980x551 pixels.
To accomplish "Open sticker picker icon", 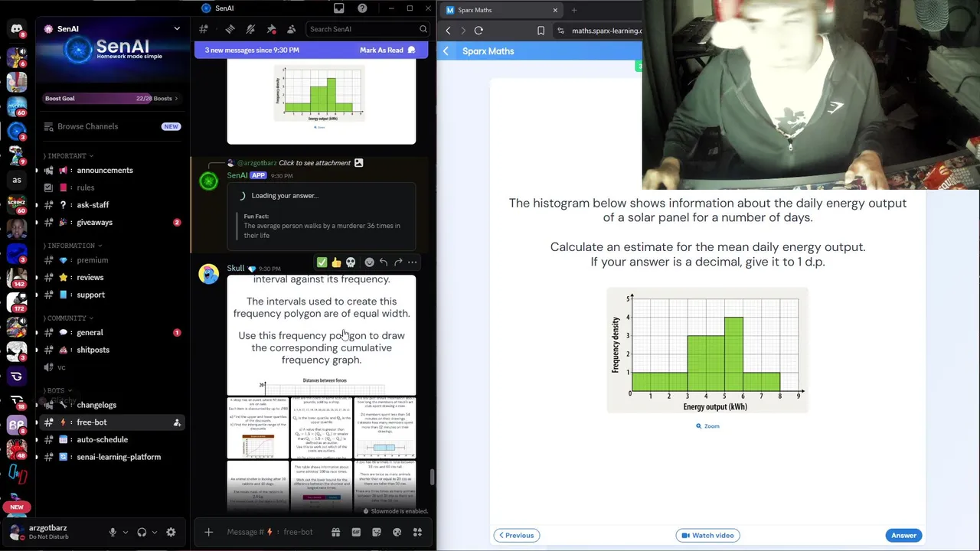I will click(377, 532).
